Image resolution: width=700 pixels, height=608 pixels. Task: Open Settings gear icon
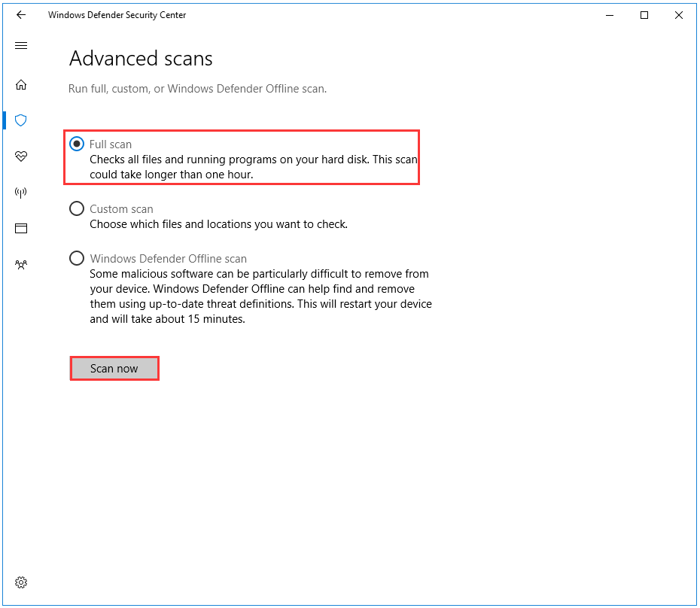[x=21, y=582]
